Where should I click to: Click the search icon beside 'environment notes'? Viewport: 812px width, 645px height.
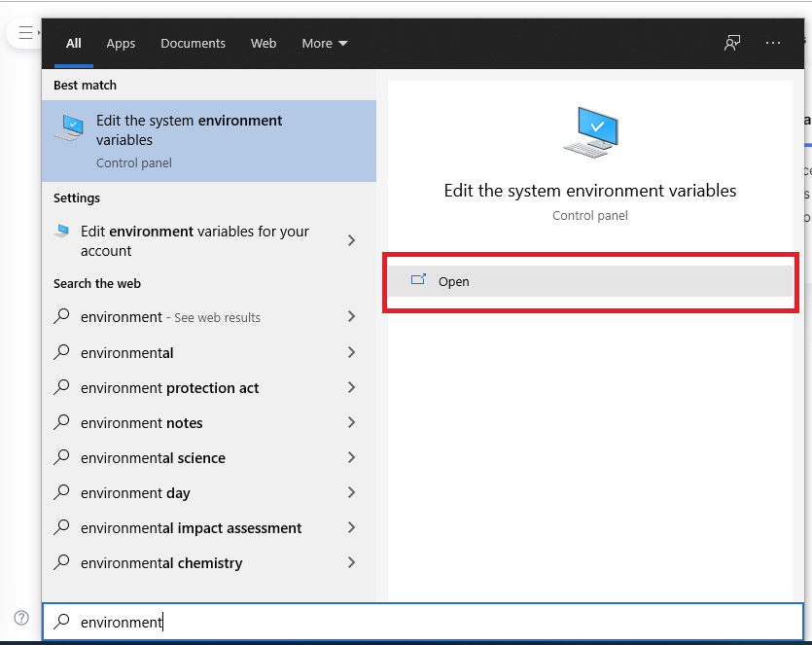pos(61,423)
